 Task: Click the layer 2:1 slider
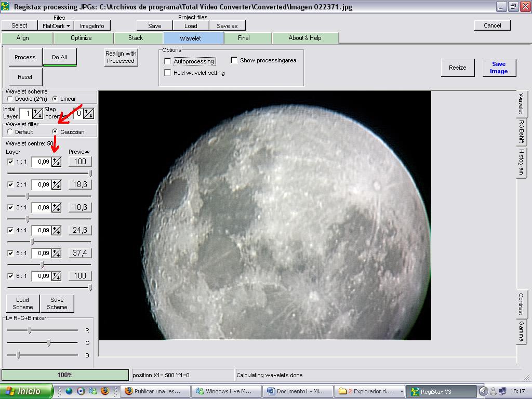(x=49, y=196)
